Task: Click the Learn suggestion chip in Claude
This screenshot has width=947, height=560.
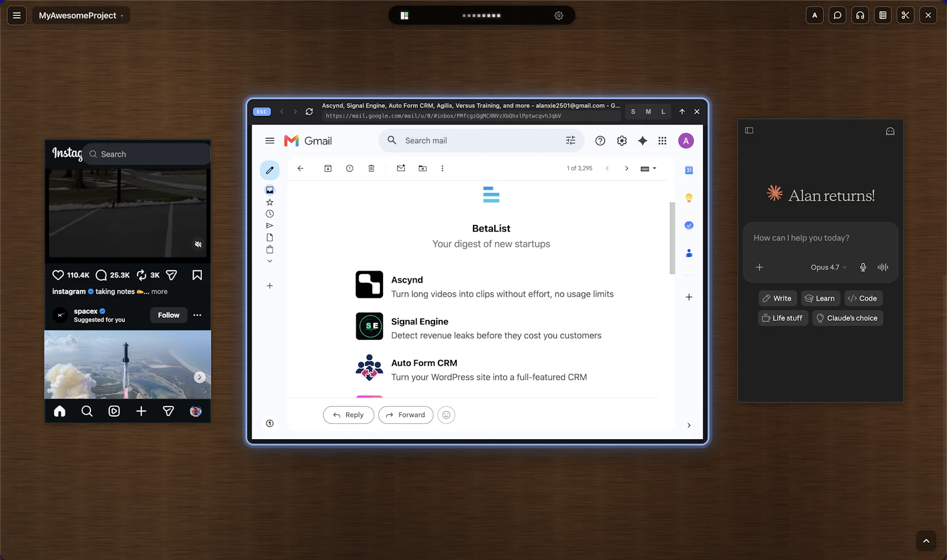Action: [x=820, y=298]
